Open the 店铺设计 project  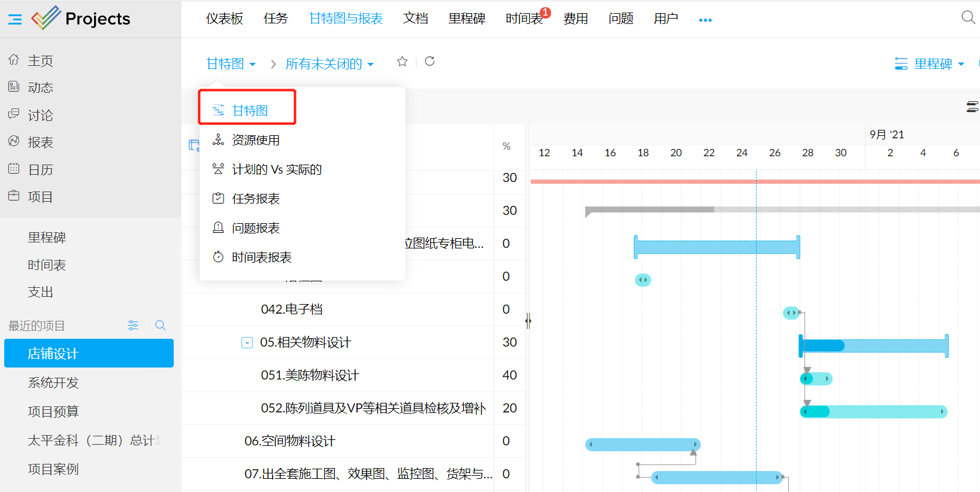(x=89, y=353)
